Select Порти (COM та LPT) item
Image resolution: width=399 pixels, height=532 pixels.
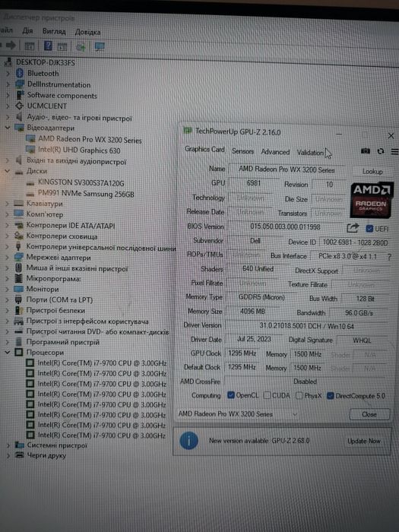pyautogui.click(x=59, y=299)
